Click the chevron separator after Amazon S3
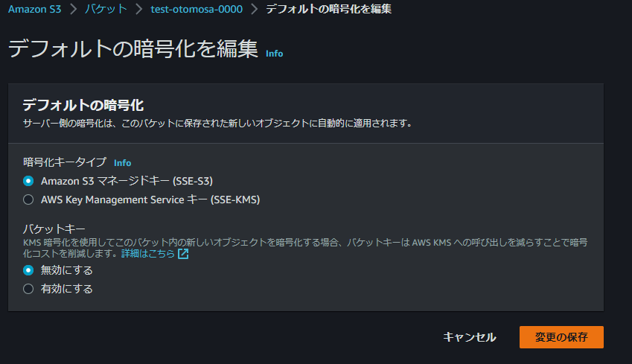The width and height of the screenshot is (632, 364). [73, 9]
